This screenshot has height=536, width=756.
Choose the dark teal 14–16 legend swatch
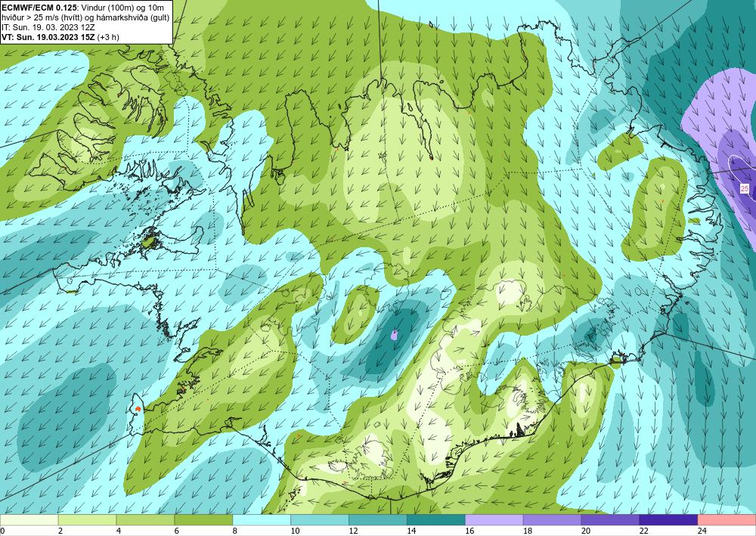[x=436, y=520]
